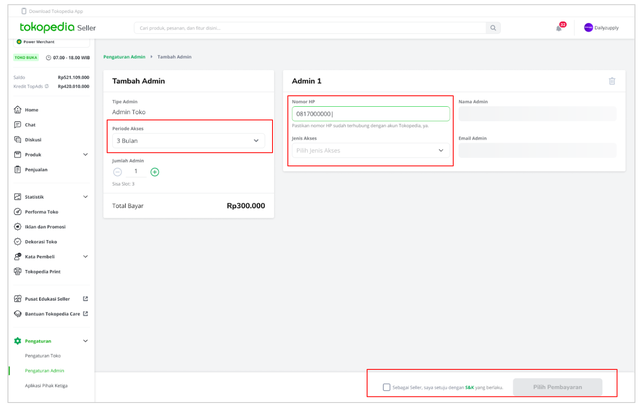Expand the Produk sidebar menu
This screenshot has width=640, height=409.
click(x=85, y=155)
